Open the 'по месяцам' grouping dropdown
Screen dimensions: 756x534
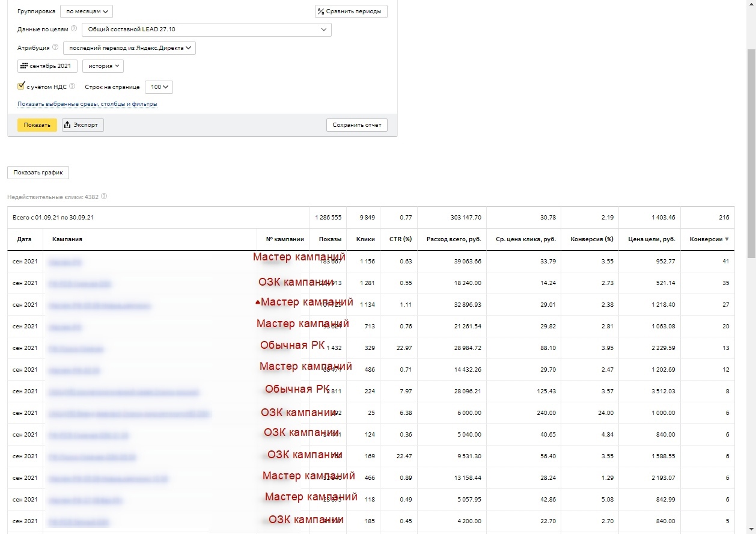(x=87, y=11)
